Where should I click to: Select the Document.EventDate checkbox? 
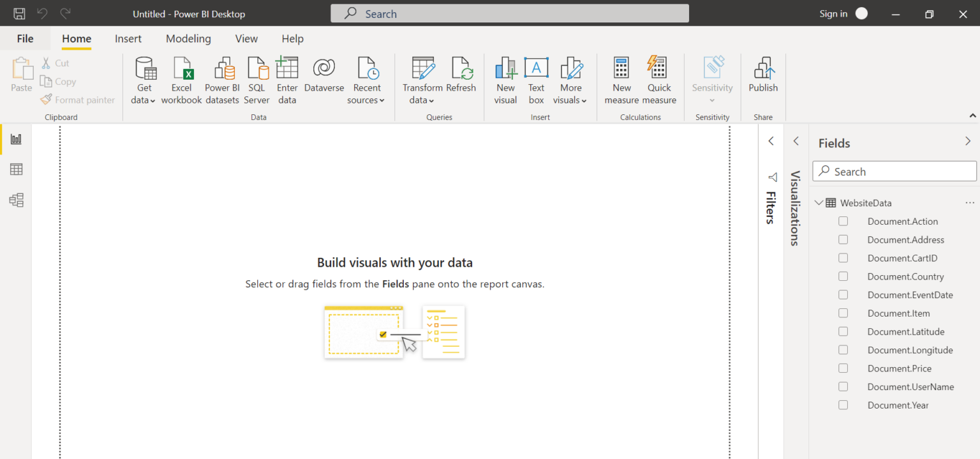pos(843,294)
